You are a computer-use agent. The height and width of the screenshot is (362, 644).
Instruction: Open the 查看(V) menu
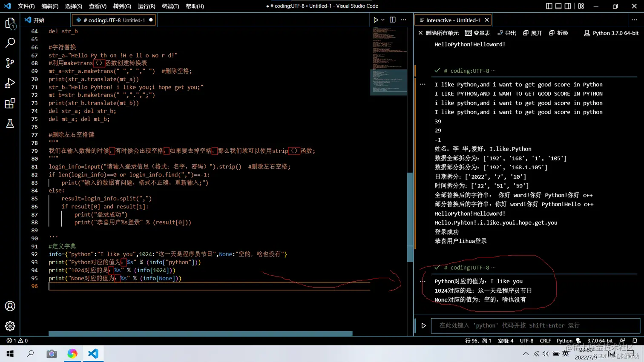[98, 6]
